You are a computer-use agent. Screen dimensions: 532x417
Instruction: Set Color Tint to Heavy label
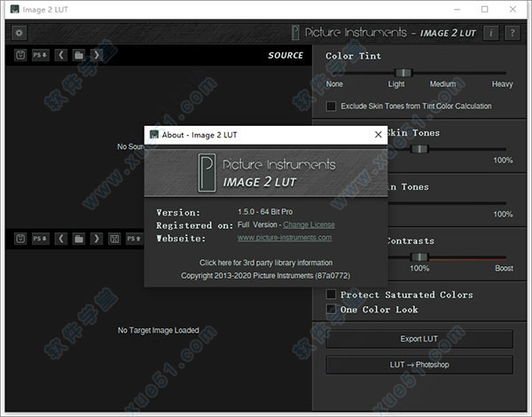click(502, 84)
